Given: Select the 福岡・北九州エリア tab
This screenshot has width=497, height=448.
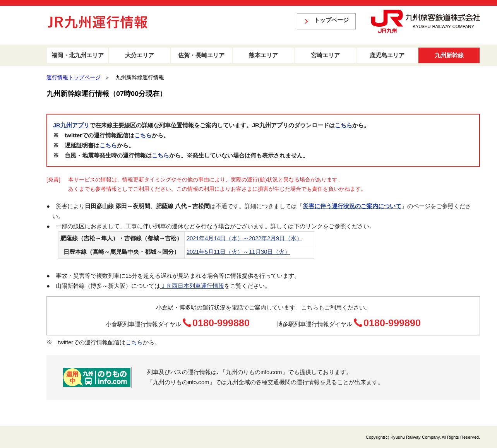Looking at the screenshot, I should 77,55.
